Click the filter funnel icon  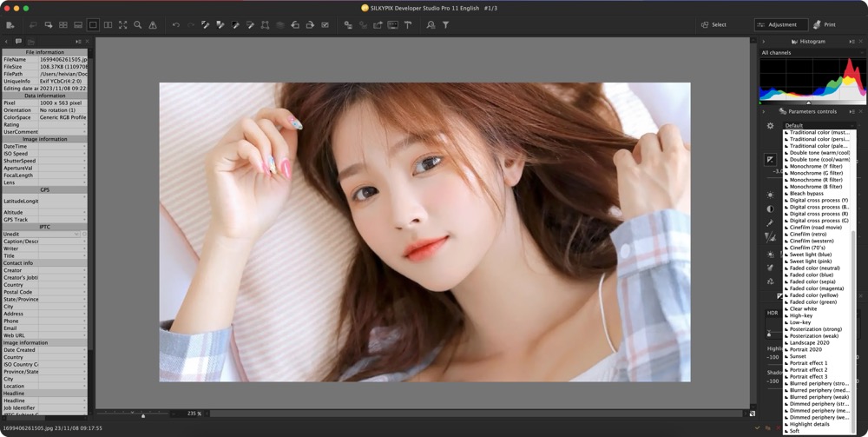[x=445, y=25]
